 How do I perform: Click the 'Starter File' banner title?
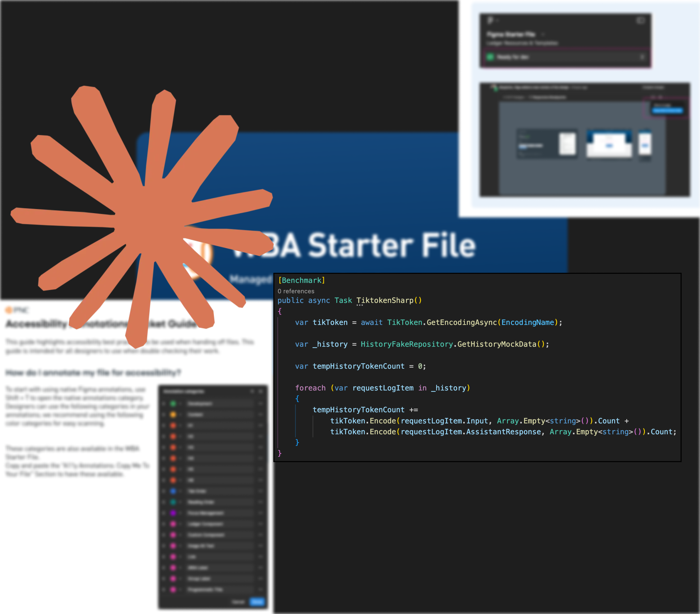(x=392, y=245)
